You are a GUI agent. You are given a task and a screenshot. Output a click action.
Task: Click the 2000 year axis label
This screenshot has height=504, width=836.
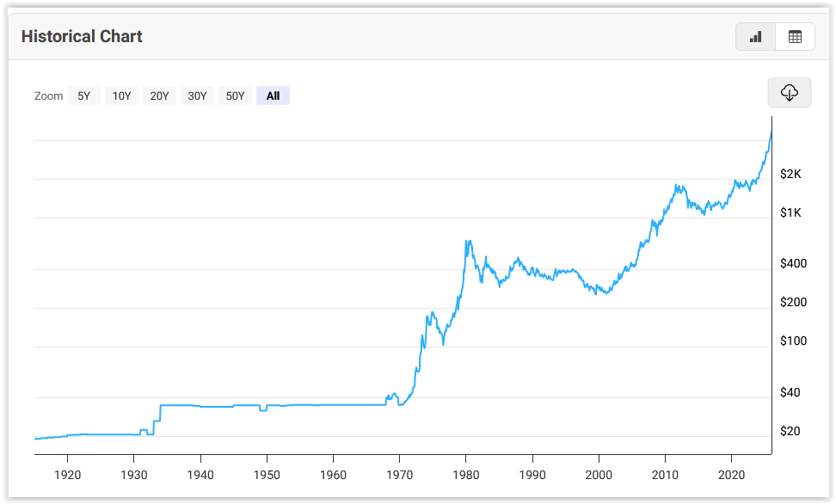[598, 475]
